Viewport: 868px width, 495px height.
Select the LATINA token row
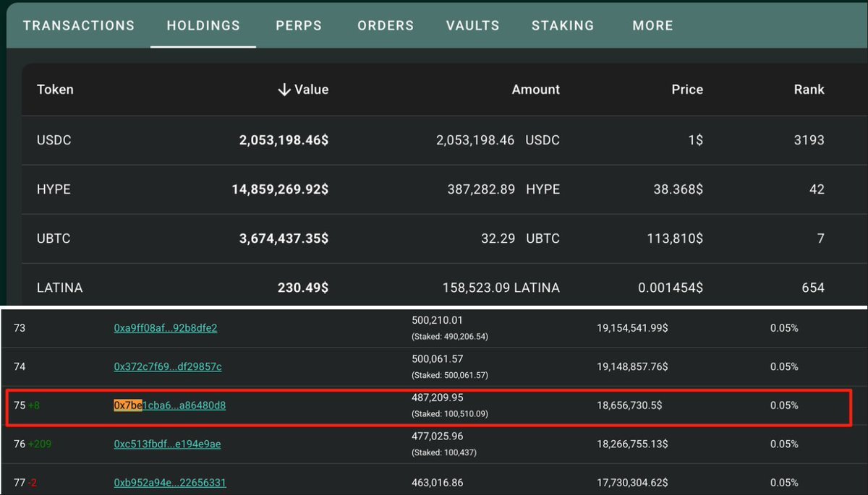click(444, 285)
